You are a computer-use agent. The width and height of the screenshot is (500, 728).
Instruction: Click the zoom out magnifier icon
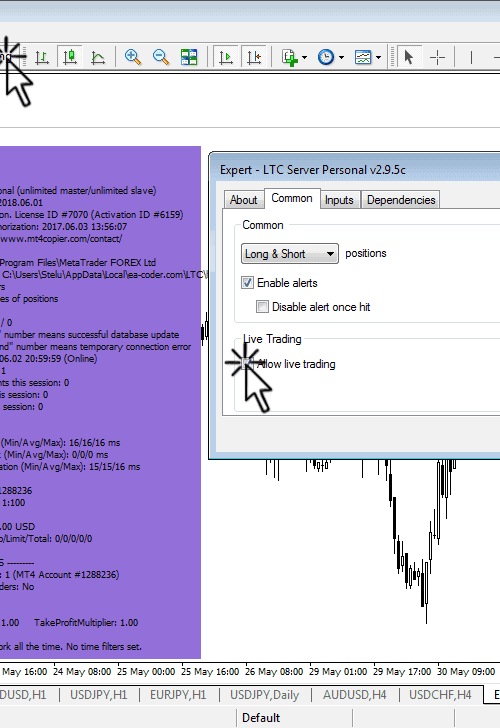pyautogui.click(x=161, y=57)
